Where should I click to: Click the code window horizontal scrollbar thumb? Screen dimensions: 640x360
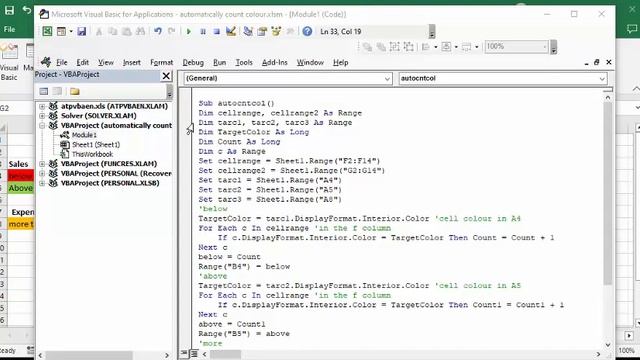pos(225,354)
